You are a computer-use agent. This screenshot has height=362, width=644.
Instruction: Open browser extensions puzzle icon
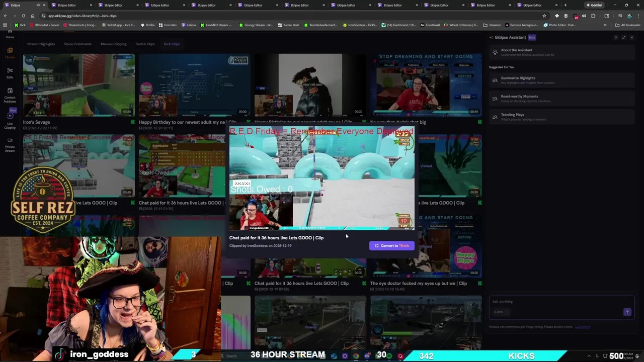[593, 16]
